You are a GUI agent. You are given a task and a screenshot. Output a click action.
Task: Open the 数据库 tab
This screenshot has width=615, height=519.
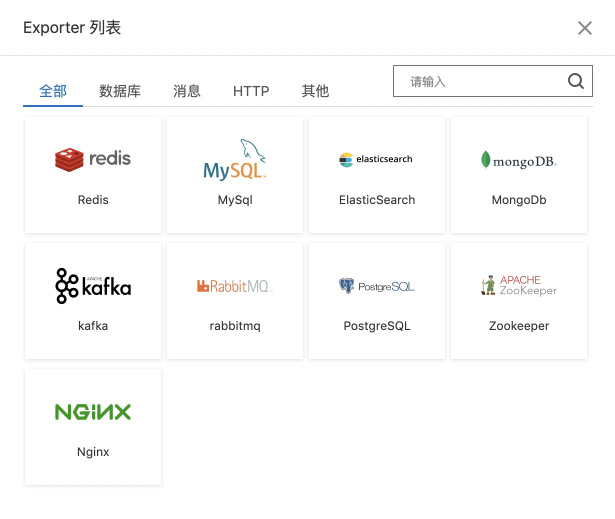pos(120,91)
